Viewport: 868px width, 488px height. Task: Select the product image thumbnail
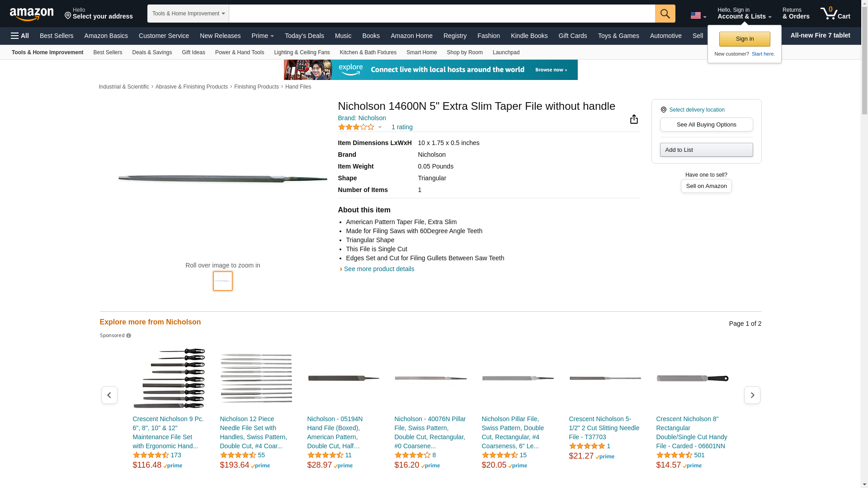222,281
